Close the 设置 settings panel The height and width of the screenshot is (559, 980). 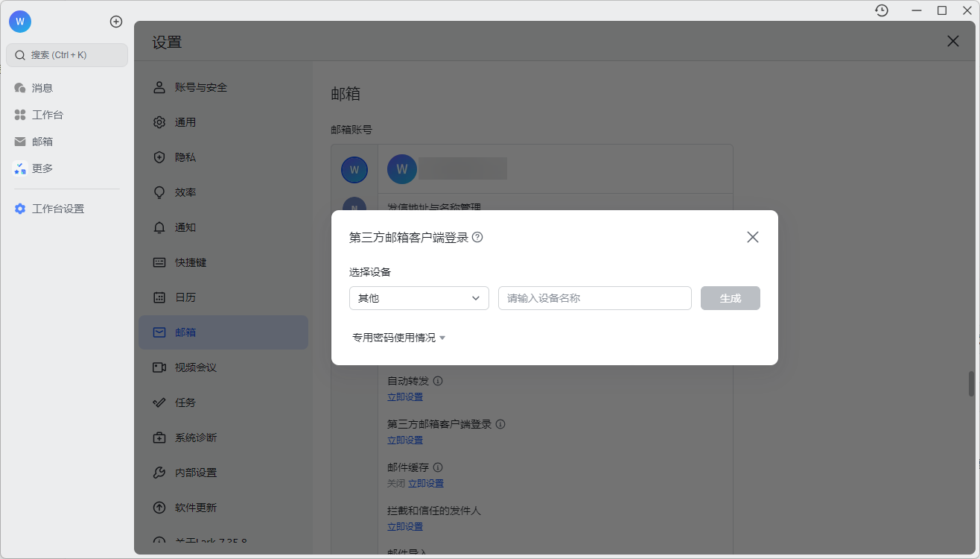[952, 42]
